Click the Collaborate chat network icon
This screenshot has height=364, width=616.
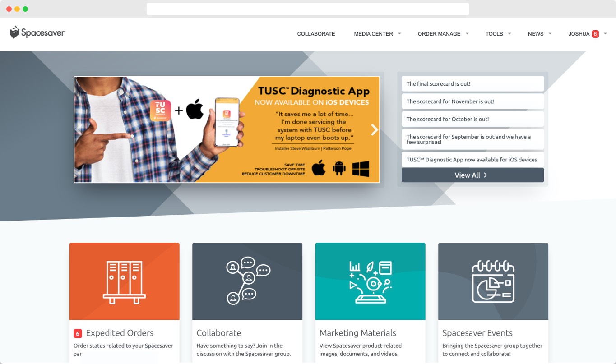point(248,281)
